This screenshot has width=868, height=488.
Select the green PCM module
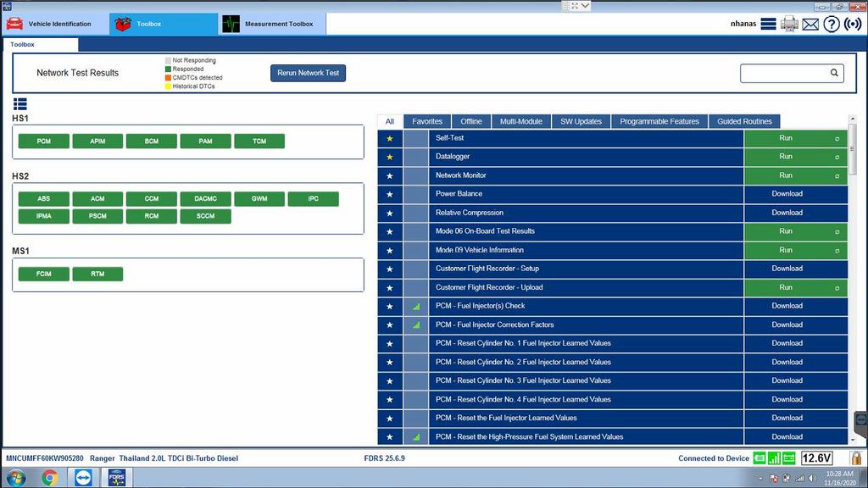point(44,141)
